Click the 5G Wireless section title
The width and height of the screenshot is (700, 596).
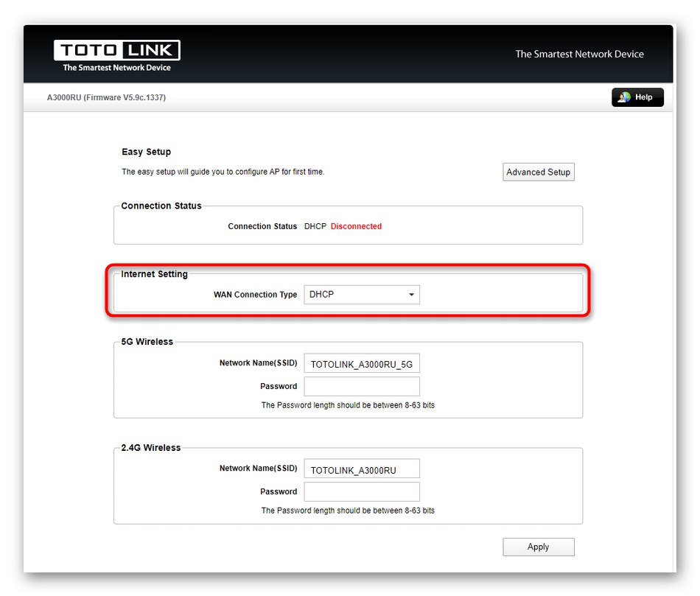coord(147,342)
